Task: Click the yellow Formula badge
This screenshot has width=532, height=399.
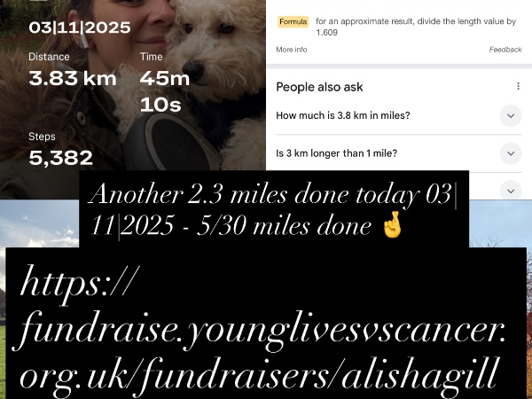Action: [x=293, y=21]
